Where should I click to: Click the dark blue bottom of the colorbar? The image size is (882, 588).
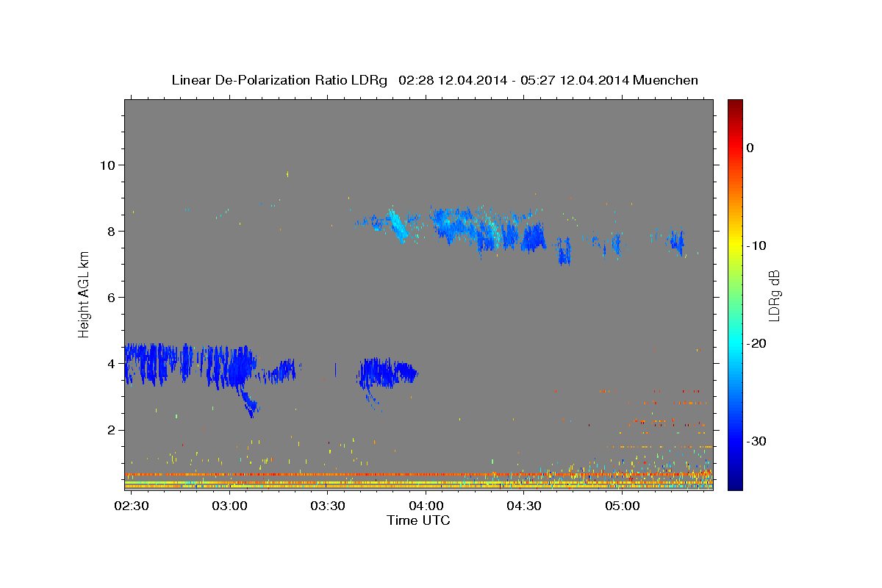[x=735, y=484]
